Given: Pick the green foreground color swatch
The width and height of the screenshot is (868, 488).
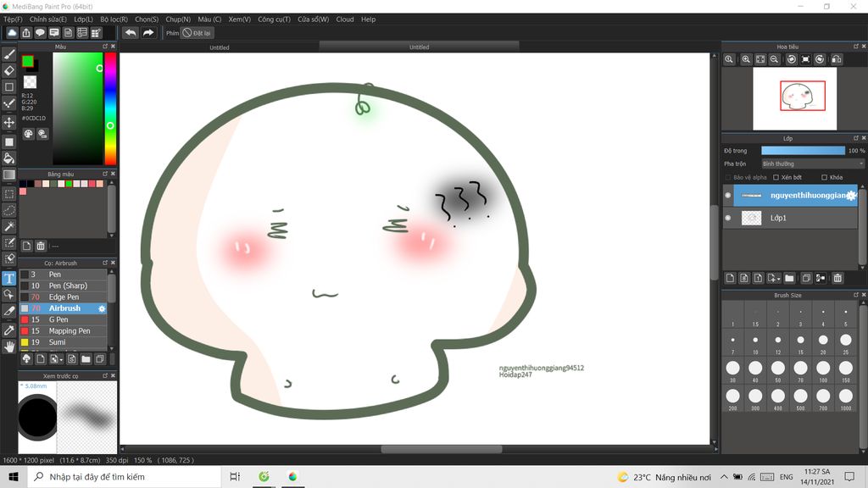Looking at the screenshot, I should [28, 61].
